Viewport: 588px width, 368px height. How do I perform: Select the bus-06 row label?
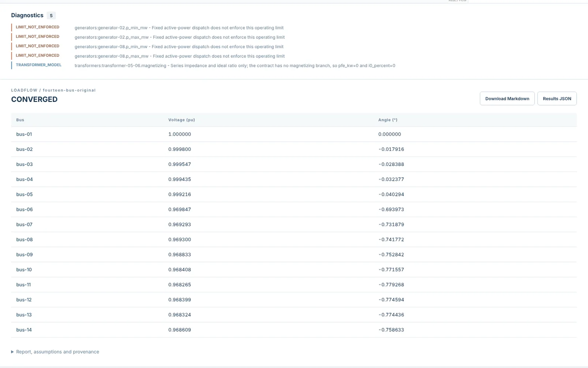[x=24, y=210]
